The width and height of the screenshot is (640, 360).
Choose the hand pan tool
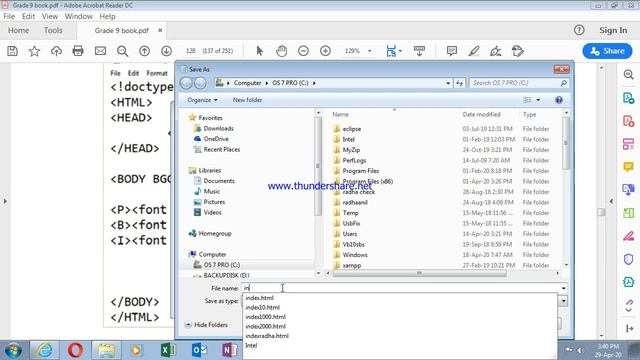click(281, 51)
